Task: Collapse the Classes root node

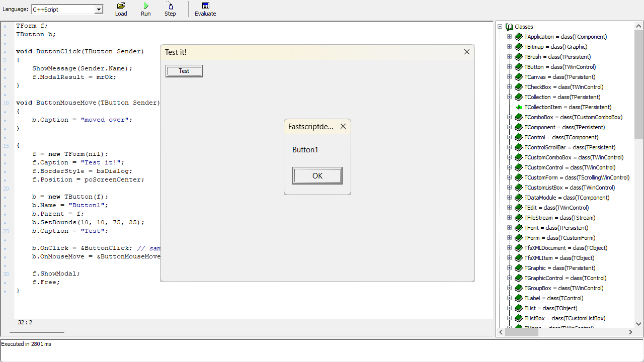Action: click(500, 27)
